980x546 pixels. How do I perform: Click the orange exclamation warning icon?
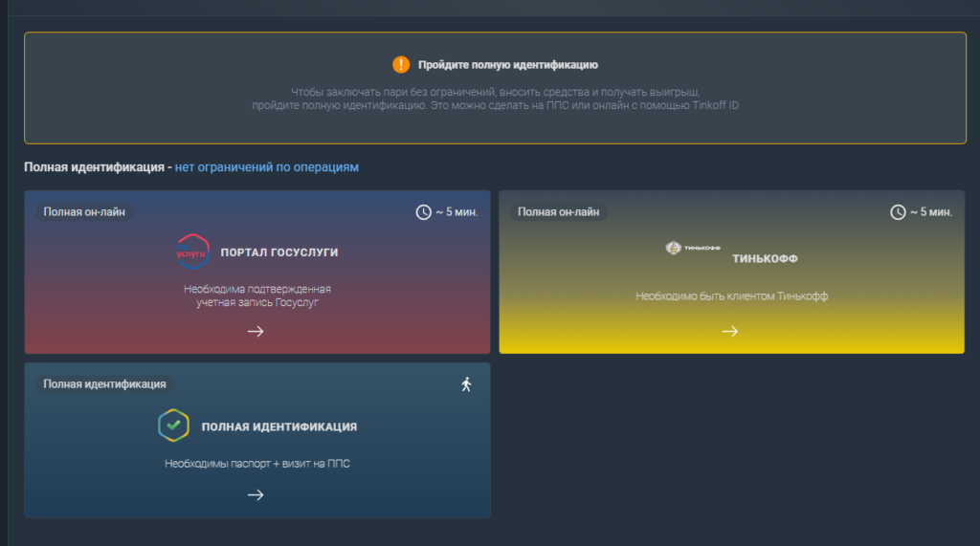(401, 64)
